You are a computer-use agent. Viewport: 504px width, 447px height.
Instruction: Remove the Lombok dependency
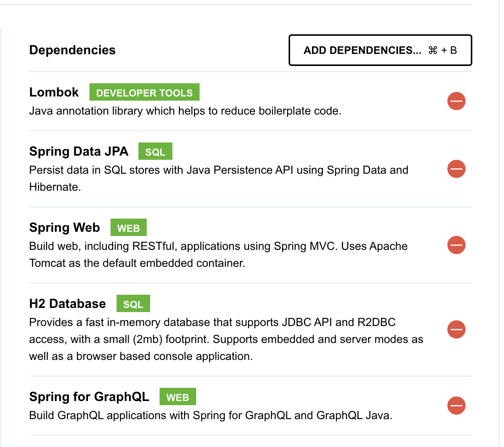[456, 101]
